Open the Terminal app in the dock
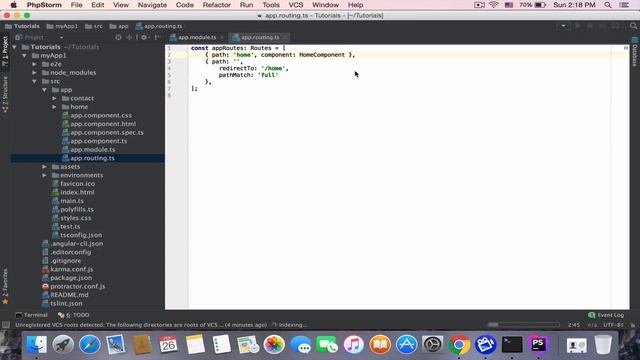Viewport: 640px width, 360px height. click(x=512, y=345)
